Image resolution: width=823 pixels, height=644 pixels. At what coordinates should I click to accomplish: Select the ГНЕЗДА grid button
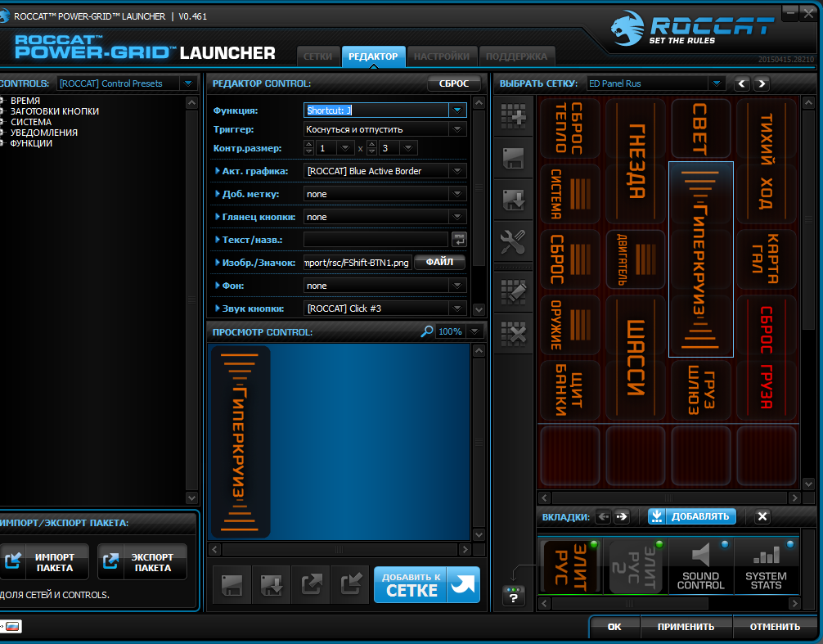[x=635, y=161]
